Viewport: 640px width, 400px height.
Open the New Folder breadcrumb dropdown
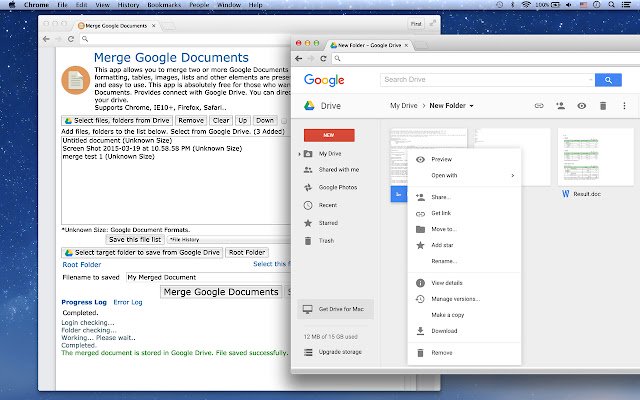click(x=451, y=105)
